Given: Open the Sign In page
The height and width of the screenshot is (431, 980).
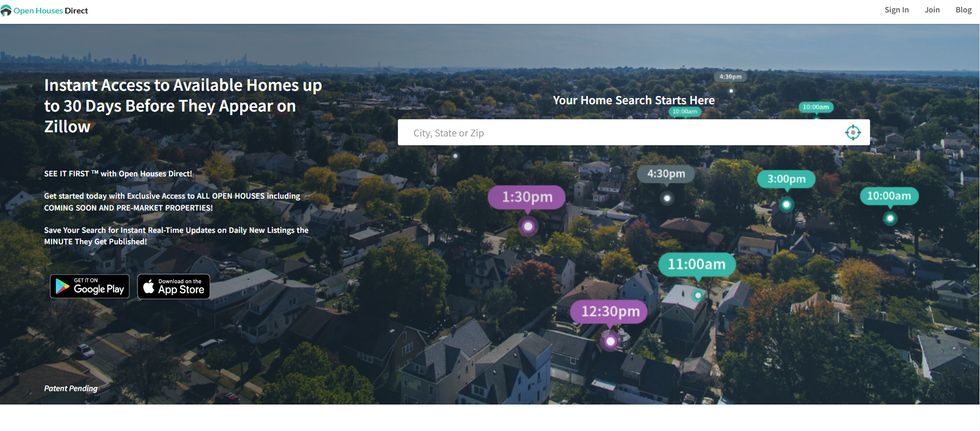Looking at the screenshot, I should coord(896,10).
